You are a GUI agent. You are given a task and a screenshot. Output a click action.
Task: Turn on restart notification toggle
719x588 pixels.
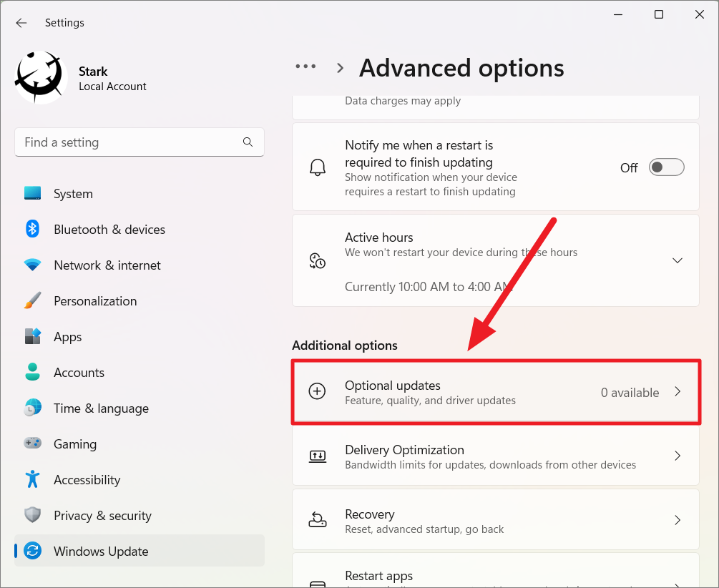pyautogui.click(x=666, y=167)
